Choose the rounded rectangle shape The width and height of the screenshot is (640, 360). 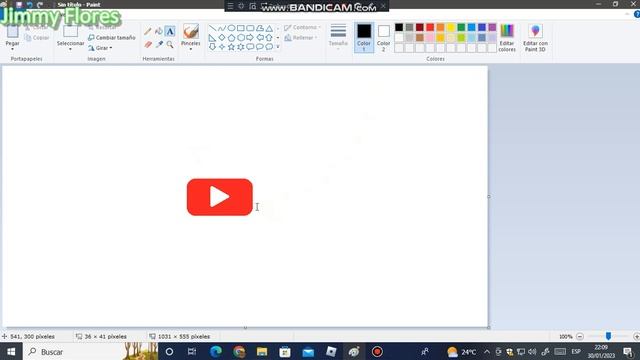click(250, 28)
